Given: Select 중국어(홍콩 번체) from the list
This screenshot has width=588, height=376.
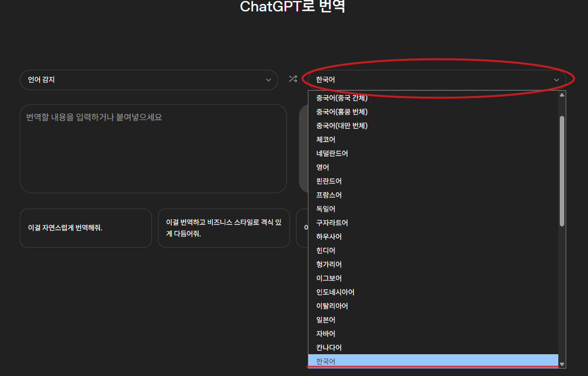Looking at the screenshot, I should 433,112.
